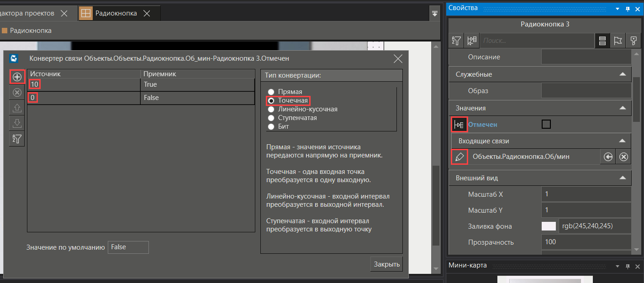Screen dimensions: 644x283
Task: Click the link icon beside Отмечен
Action: 459,124
